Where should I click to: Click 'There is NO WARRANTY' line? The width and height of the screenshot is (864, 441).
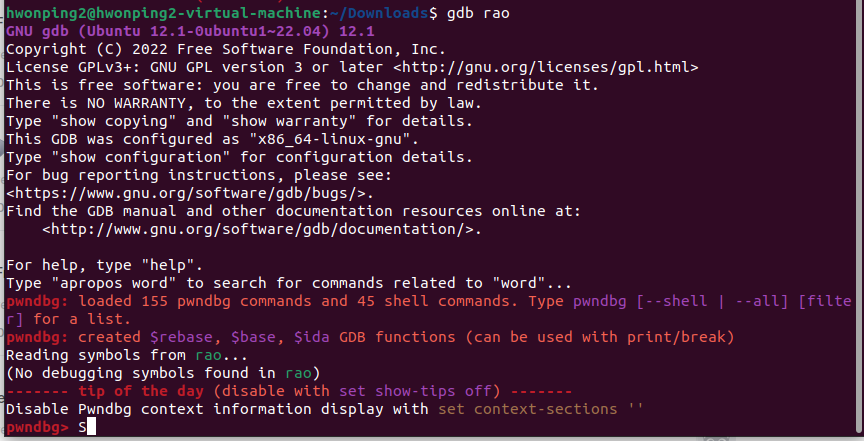(x=244, y=103)
